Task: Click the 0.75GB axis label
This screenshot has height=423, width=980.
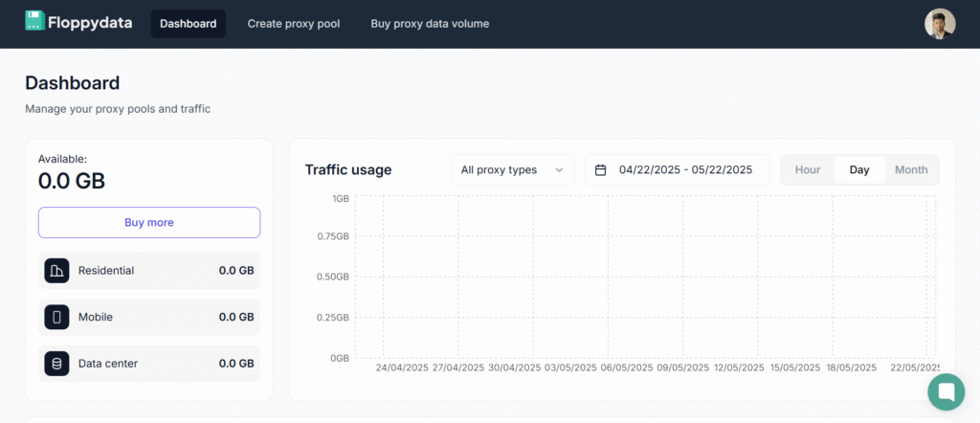Action: click(x=333, y=236)
